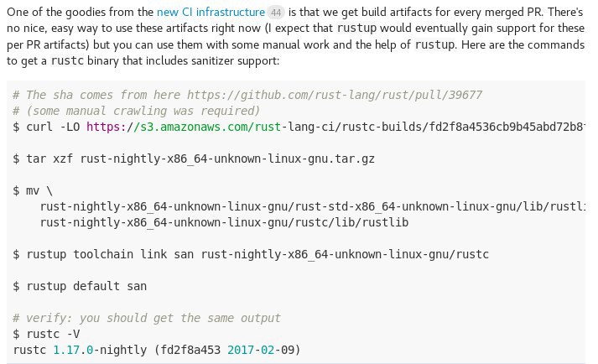The width and height of the screenshot is (598, 364).
Task: Click the rustc/lib/rustlib destination path line
Action: coord(224,222)
